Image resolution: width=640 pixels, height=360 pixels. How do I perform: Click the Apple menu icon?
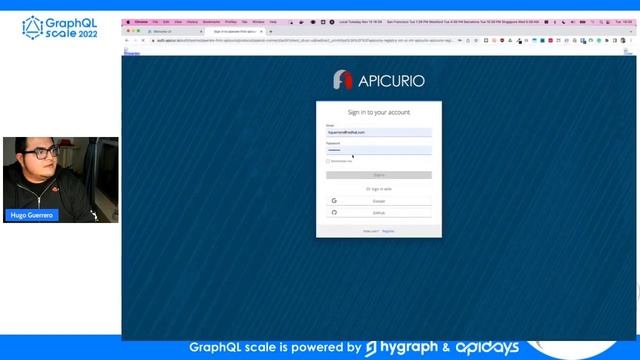tap(128, 22)
